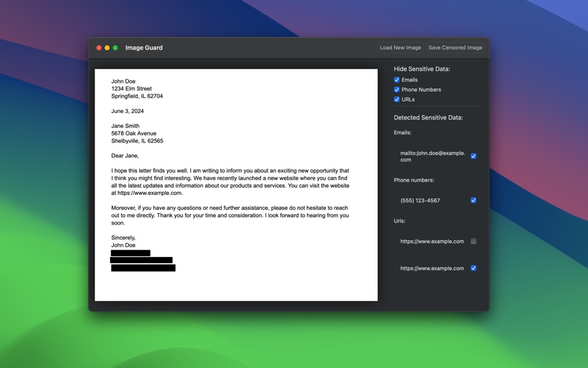The width and height of the screenshot is (588, 368).
Task: Select the Urls section label
Action: [399, 221]
